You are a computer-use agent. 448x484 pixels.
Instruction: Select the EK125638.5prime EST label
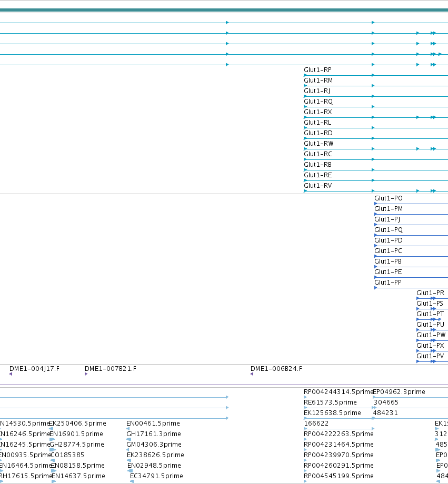[333, 413]
